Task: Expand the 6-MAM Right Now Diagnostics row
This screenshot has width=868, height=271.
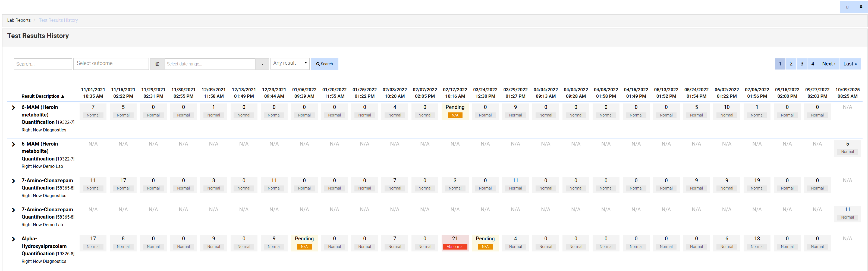Action: click(x=14, y=108)
